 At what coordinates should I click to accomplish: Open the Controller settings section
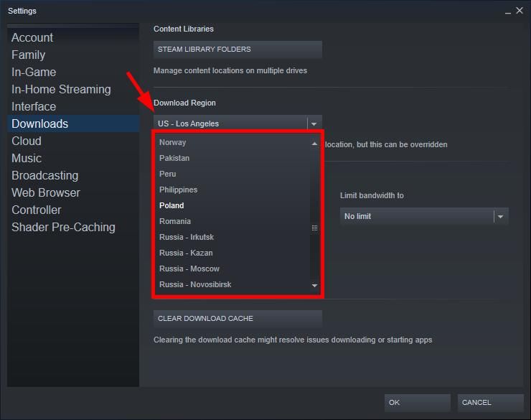pyautogui.click(x=37, y=210)
